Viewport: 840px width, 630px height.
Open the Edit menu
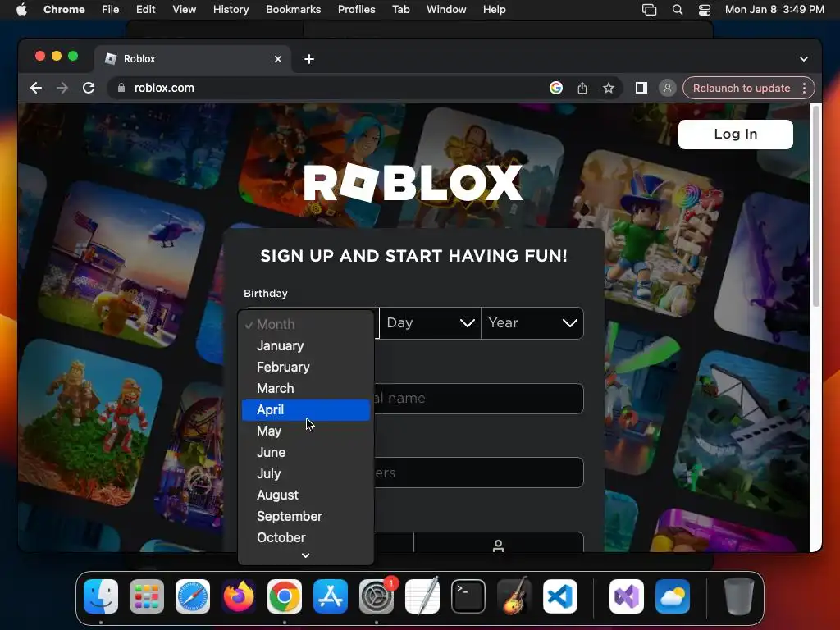[x=145, y=10]
